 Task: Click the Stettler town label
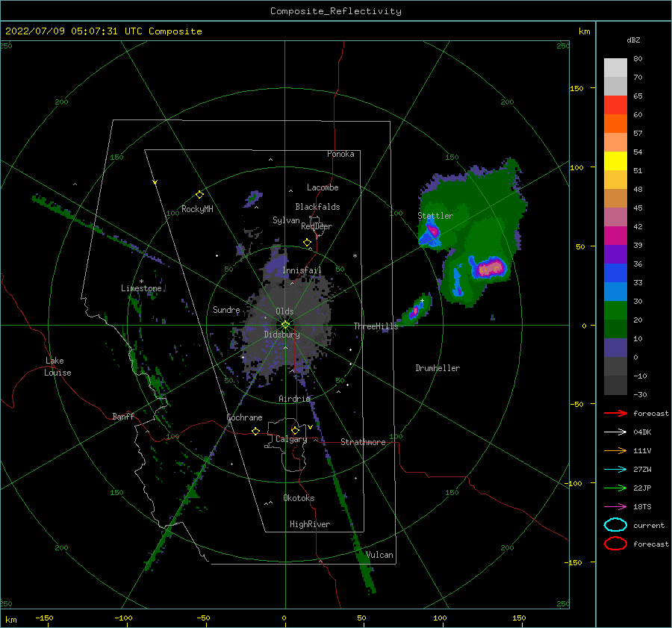tap(435, 216)
